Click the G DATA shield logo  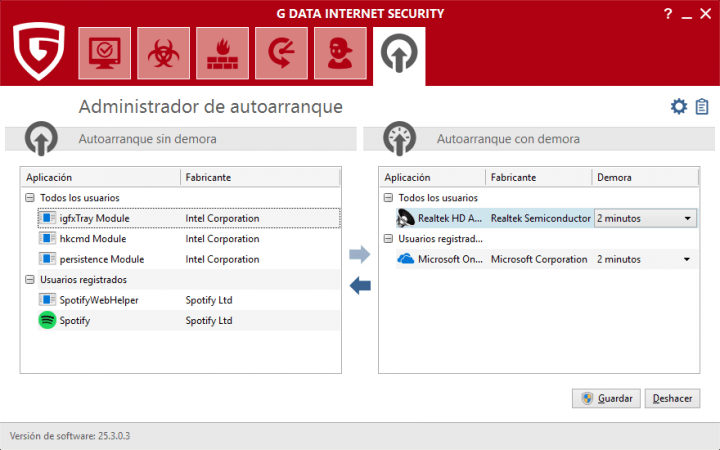(x=39, y=51)
